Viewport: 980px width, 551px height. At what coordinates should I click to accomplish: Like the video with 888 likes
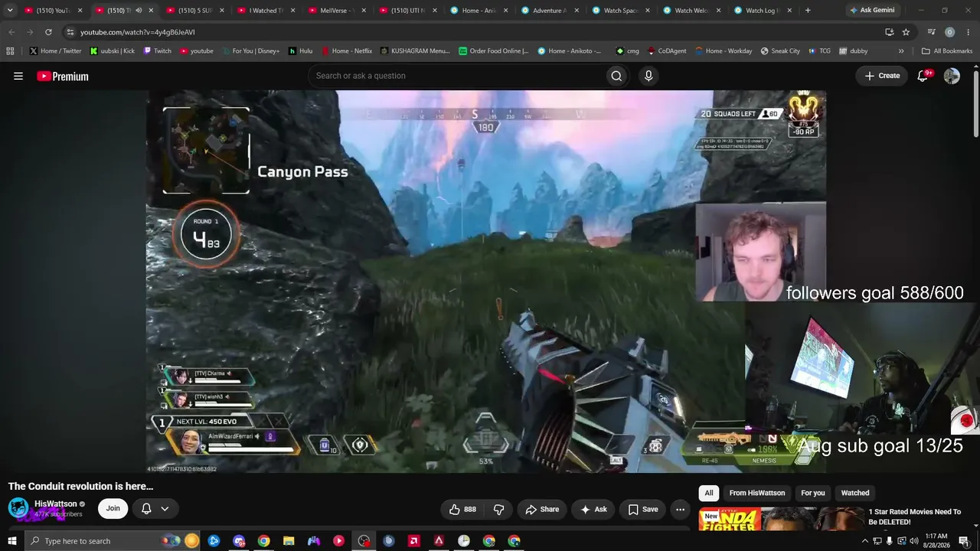pyautogui.click(x=462, y=509)
